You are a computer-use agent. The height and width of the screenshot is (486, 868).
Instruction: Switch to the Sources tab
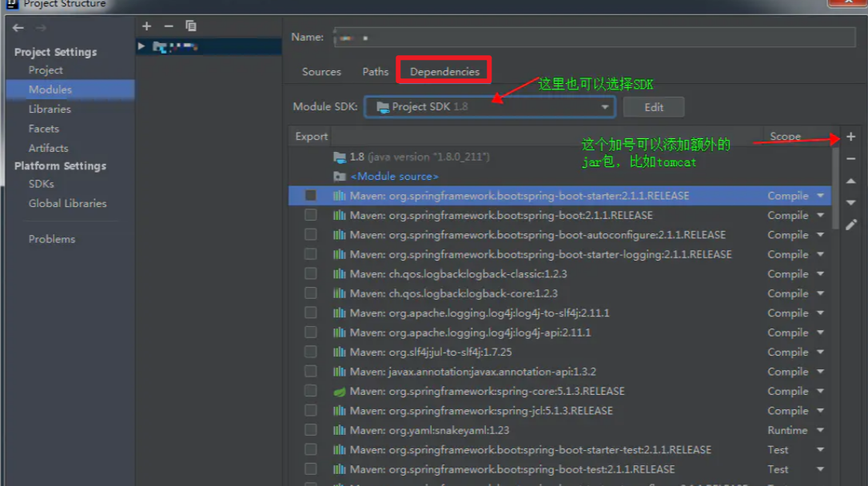pyautogui.click(x=321, y=71)
